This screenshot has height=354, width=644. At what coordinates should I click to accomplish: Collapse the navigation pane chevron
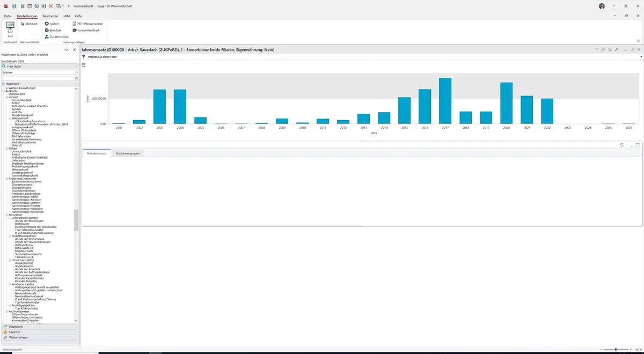click(x=67, y=50)
